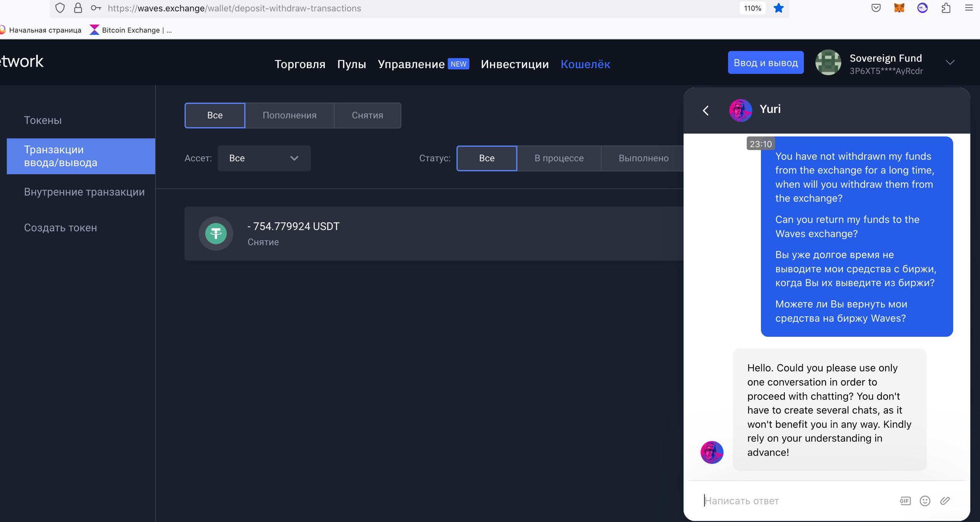Open browser extensions puzzle icon

click(946, 8)
